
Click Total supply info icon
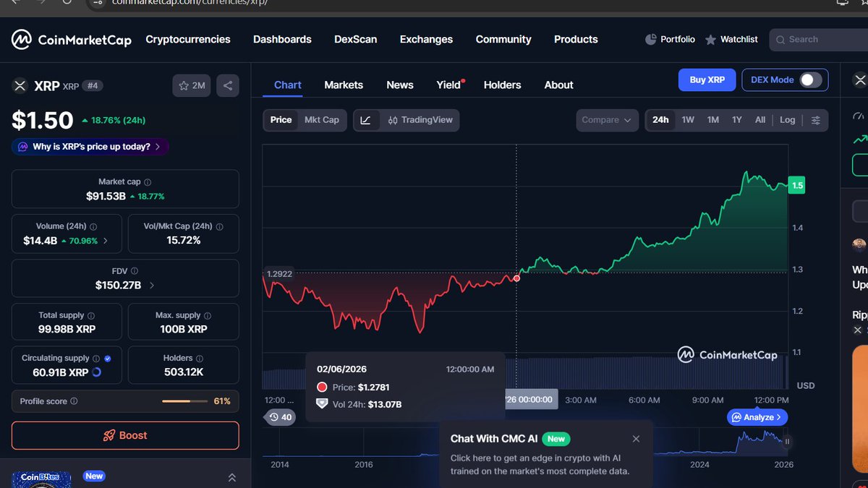91,315
